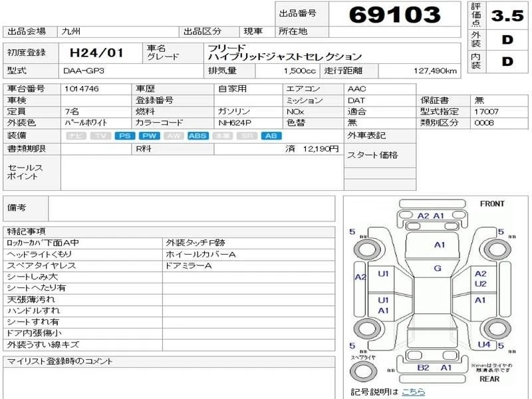Image resolution: width=532 pixels, height=399 pixels.
Task: Click the overall grade value 3.5
Action: [x=507, y=15]
